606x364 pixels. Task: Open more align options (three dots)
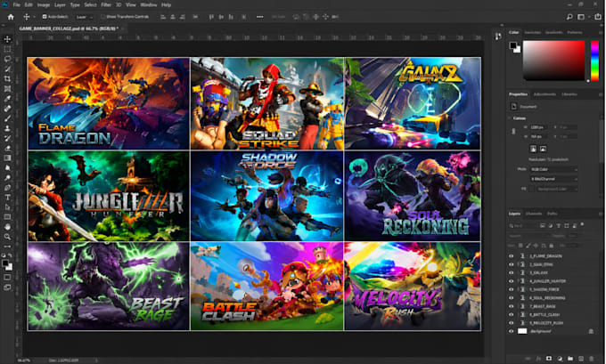point(259,17)
